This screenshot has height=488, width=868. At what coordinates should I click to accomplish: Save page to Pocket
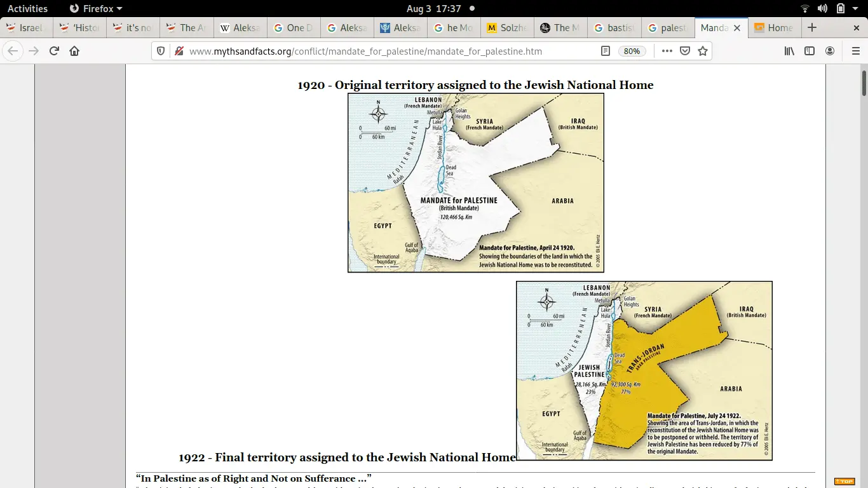coord(685,51)
